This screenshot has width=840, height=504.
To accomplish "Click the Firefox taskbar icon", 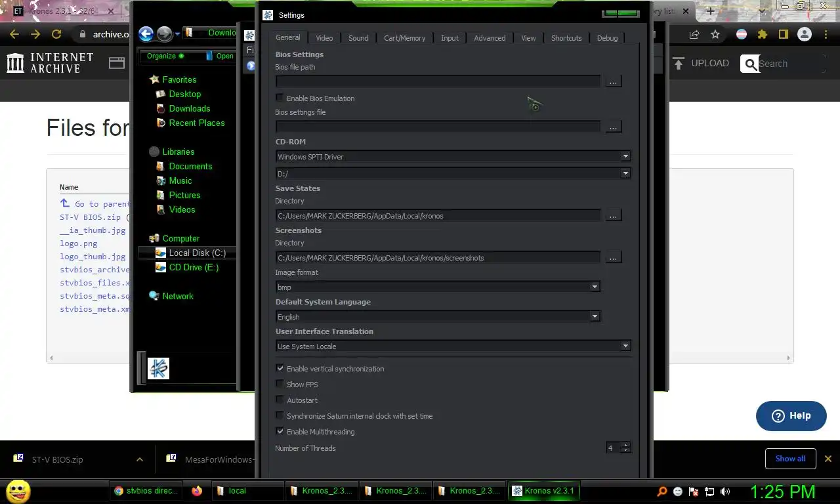I will pos(196,490).
